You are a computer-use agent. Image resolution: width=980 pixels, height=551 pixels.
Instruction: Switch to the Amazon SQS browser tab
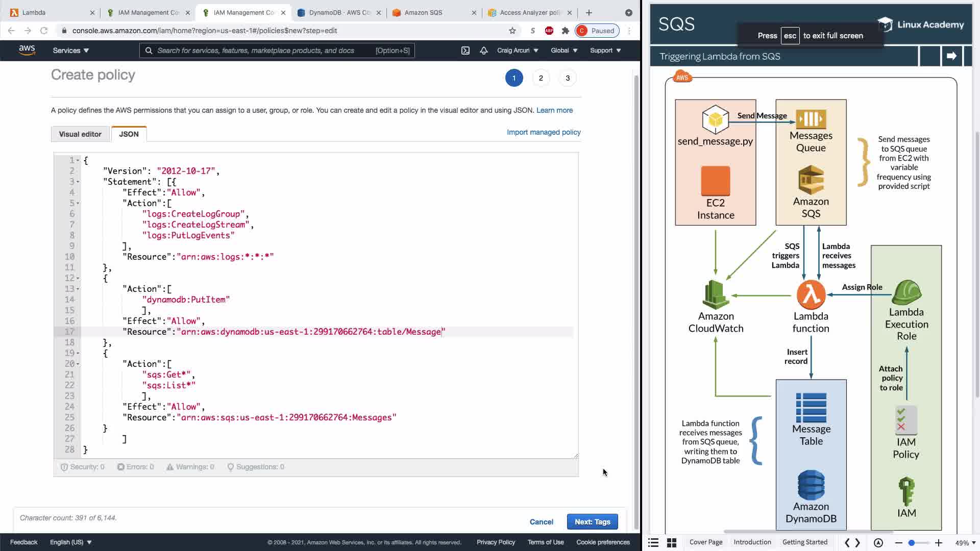click(423, 13)
